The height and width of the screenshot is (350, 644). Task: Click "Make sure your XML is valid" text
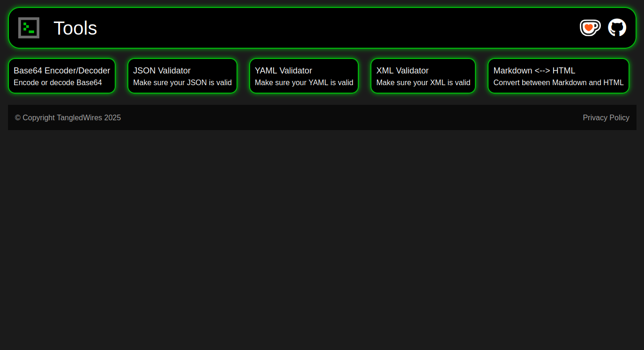[x=423, y=83]
